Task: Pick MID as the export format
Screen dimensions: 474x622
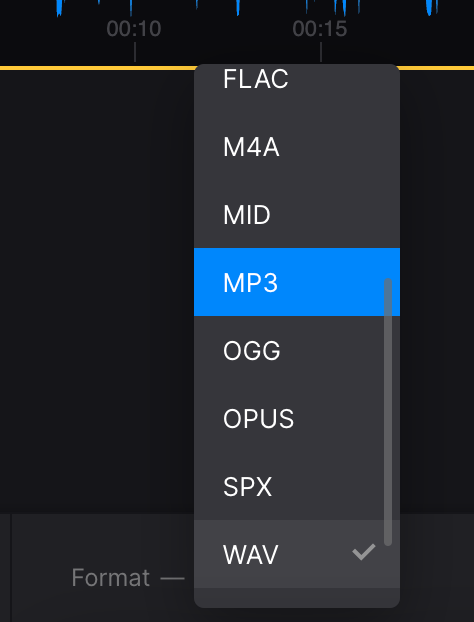Action: point(297,215)
